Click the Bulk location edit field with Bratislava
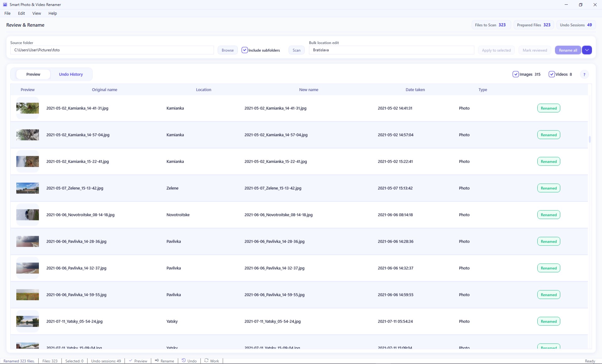The height and width of the screenshot is (364, 602). pos(391,50)
